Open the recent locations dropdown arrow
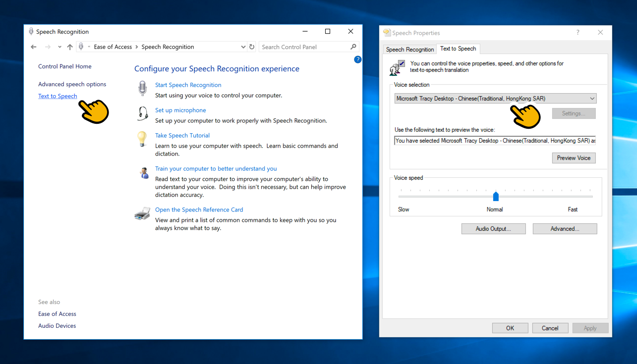This screenshot has height=364, width=637. [59, 47]
